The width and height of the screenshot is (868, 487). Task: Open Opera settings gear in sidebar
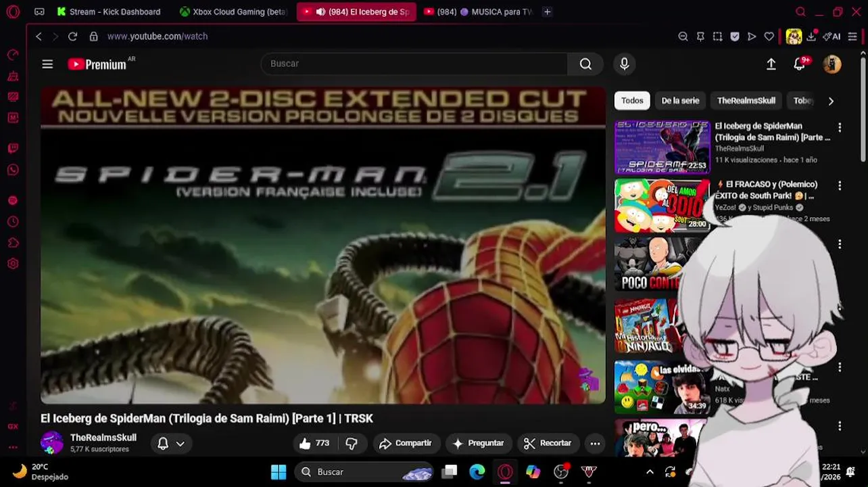(x=13, y=264)
